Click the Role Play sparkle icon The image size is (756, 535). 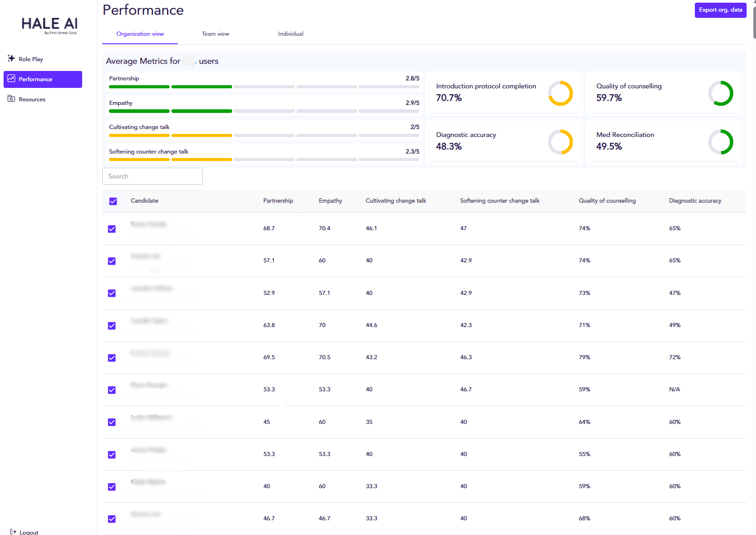tap(11, 58)
